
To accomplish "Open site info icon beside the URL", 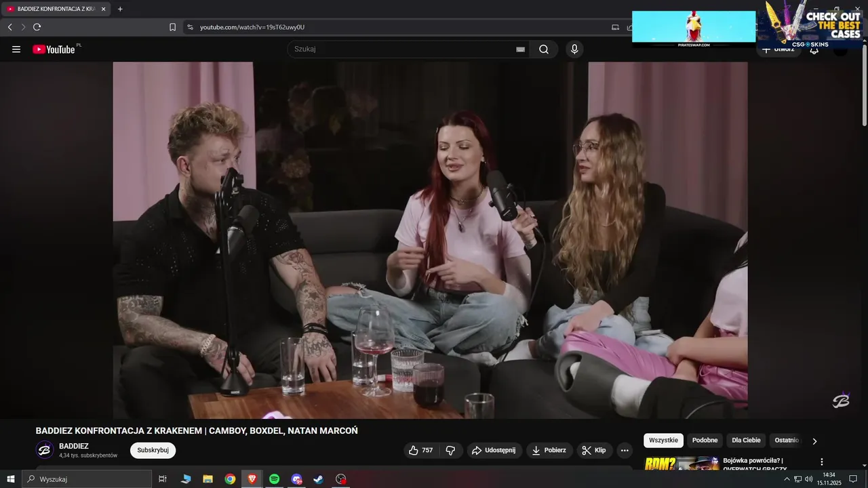I will tap(190, 27).
